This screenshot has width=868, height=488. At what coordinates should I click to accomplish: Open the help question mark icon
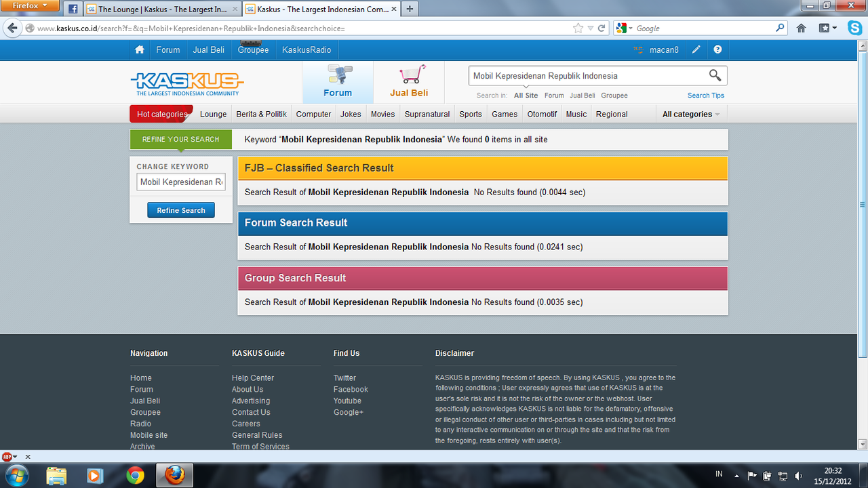click(x=717, y=49)
